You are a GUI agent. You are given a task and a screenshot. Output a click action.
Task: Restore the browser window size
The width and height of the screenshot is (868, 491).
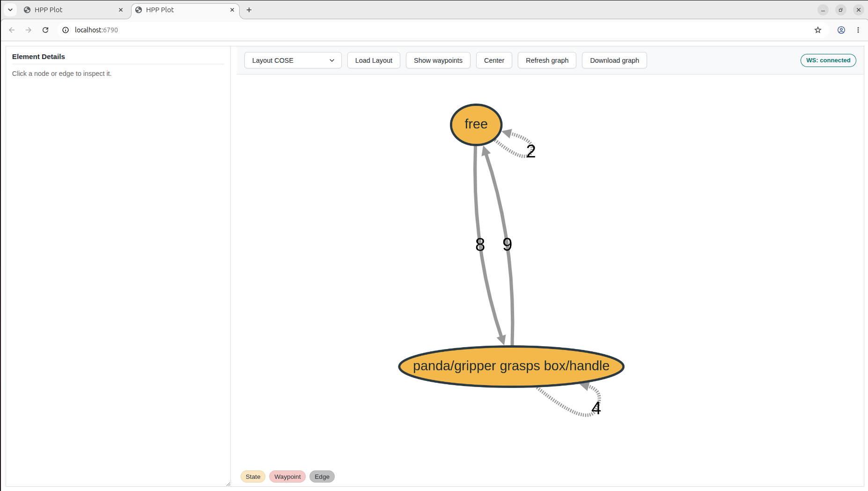point(841,10)
